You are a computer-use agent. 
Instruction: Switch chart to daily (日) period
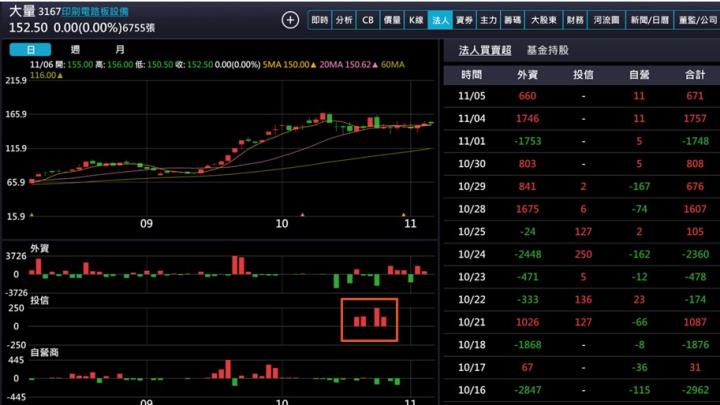click(31, 49)
